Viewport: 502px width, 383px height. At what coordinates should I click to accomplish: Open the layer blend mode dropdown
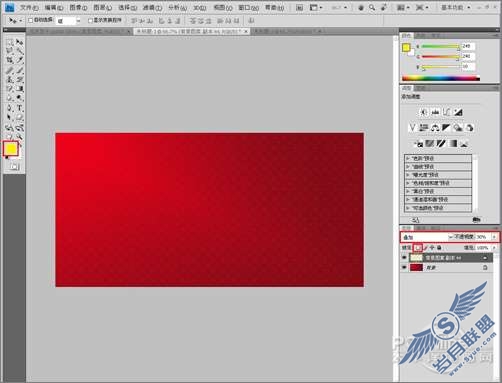point(427,237)
